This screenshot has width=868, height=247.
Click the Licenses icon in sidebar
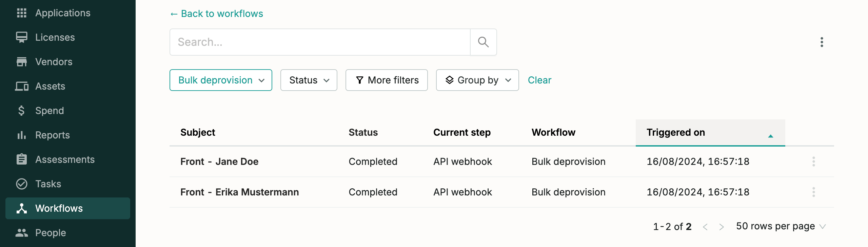[x=22, y=37]
